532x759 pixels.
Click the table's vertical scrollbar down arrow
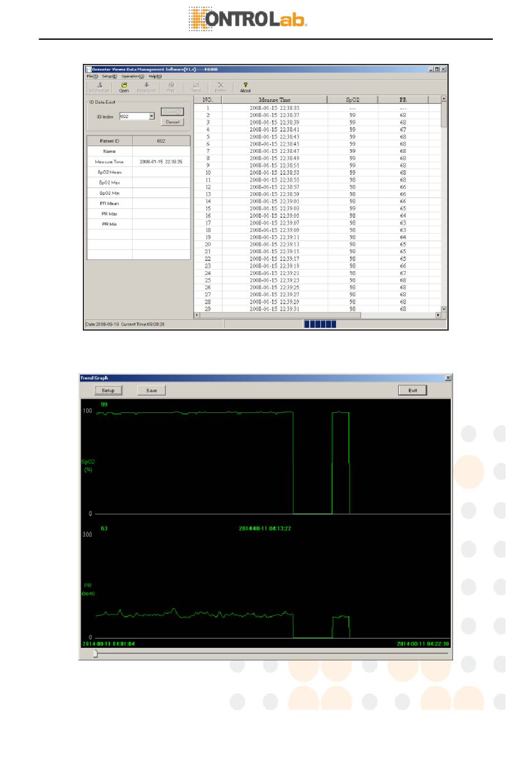[444, 309]
